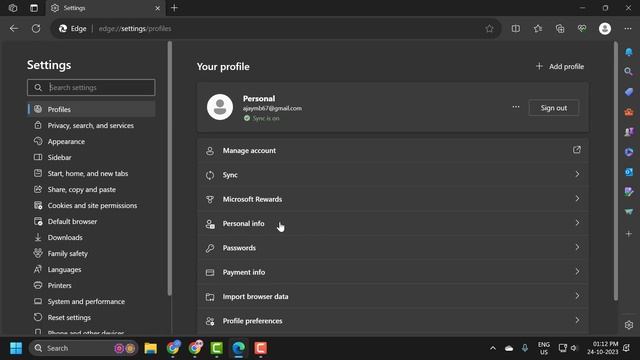Click the settings menu scrollbar

169,168
